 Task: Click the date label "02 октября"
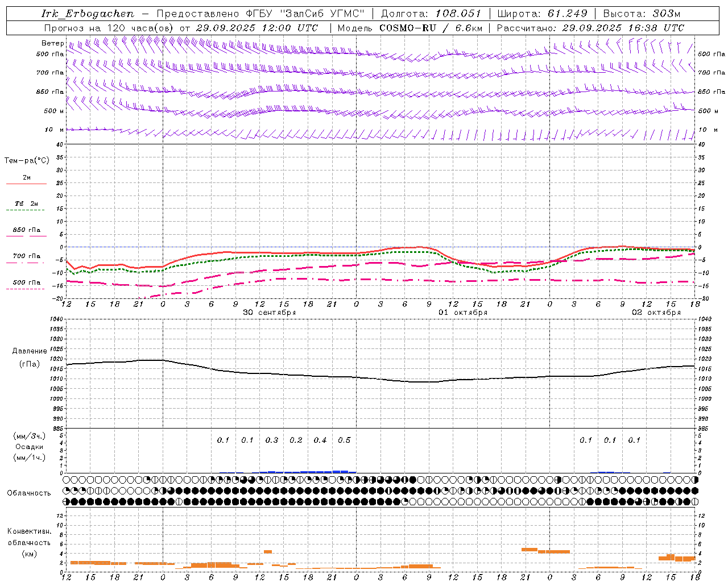656,313
